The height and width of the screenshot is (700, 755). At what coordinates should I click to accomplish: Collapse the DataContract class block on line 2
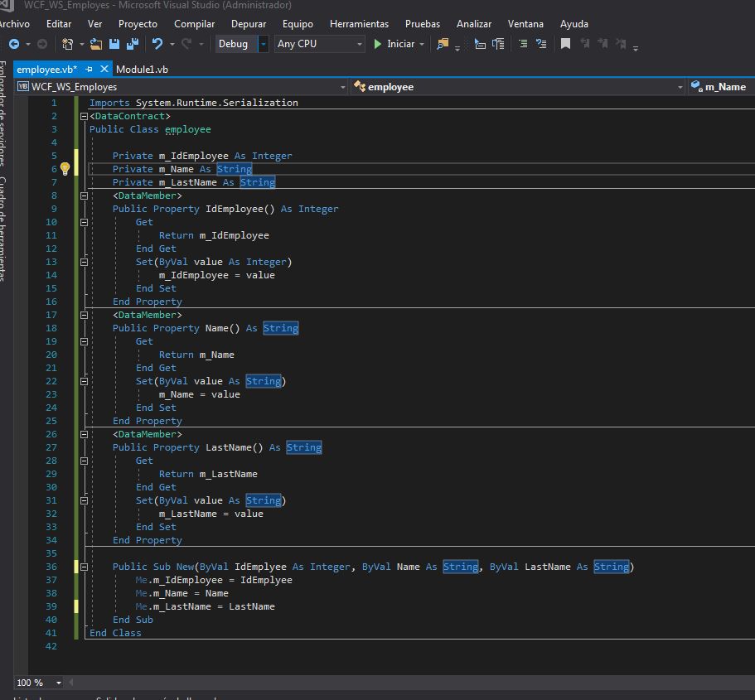[x=84, y=116]
